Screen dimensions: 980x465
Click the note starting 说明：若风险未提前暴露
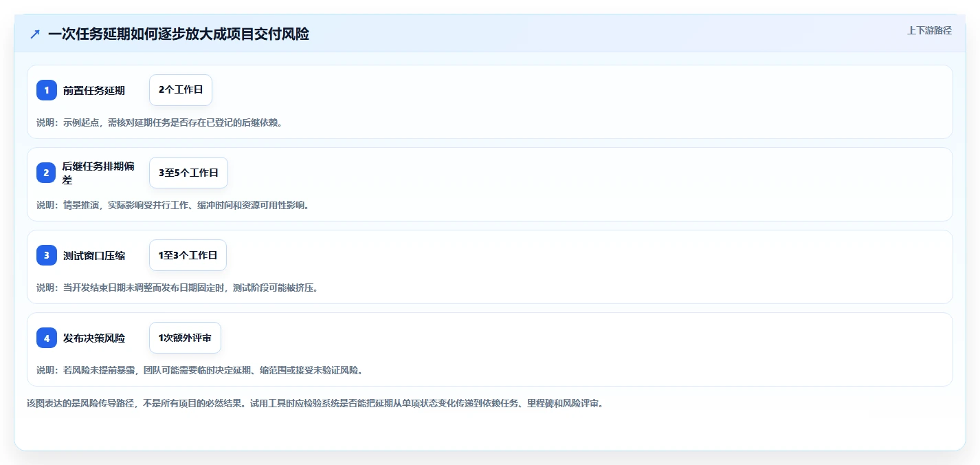coord(199,370)
